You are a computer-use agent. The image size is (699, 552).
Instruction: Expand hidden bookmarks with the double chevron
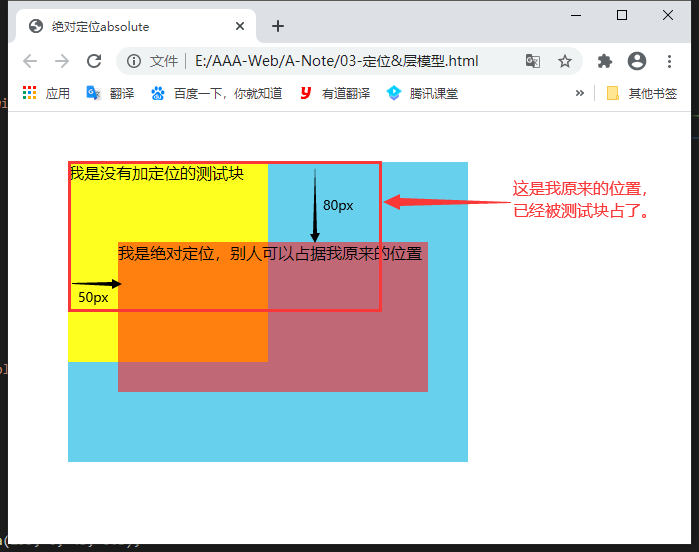pos(580,93)
